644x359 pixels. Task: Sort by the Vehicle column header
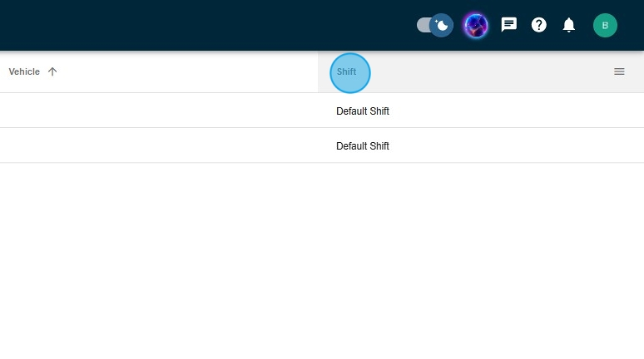[x=24, y=72]
